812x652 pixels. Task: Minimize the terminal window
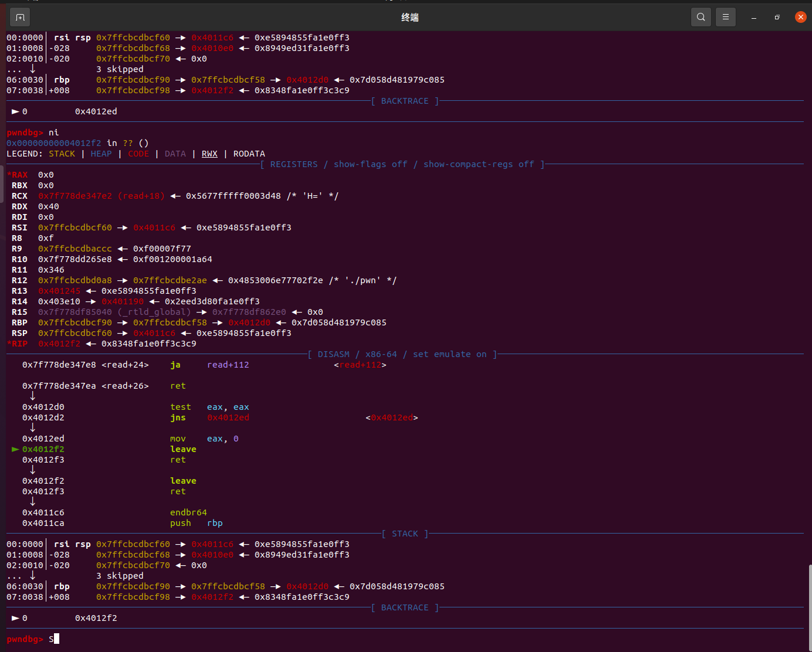754,18
